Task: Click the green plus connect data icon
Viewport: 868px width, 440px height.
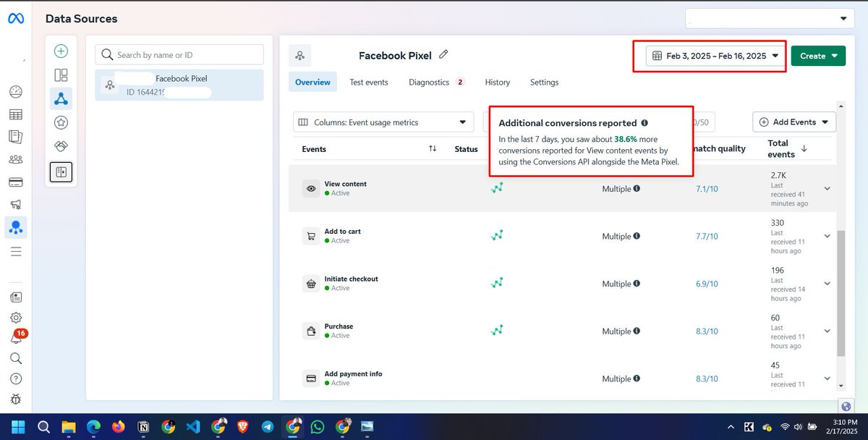Action: click(61, 51)
